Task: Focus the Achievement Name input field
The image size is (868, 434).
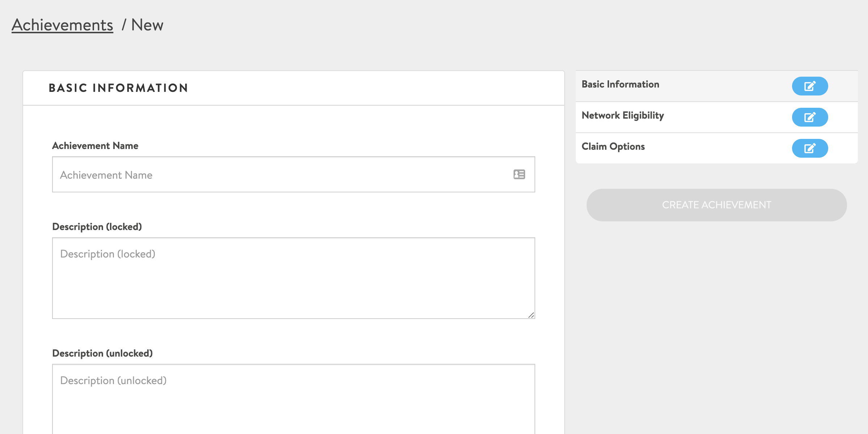Action: tap(282, 175)
